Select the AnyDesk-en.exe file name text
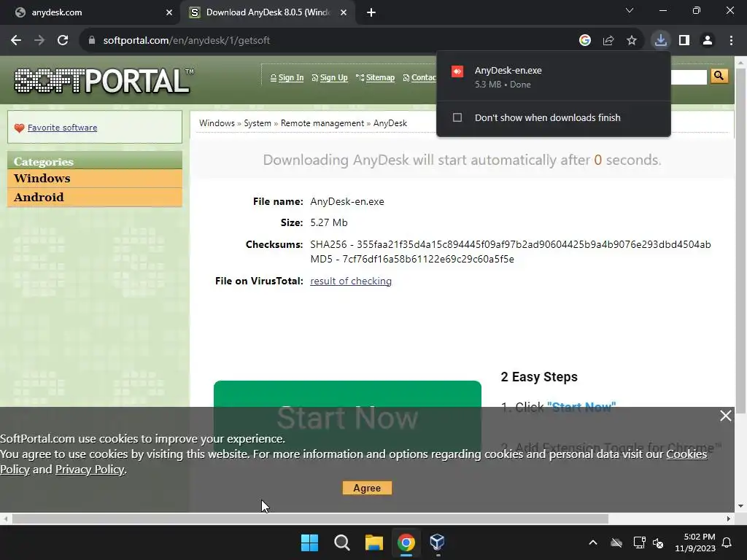747x560 pixels. click(x=347, y=201)
